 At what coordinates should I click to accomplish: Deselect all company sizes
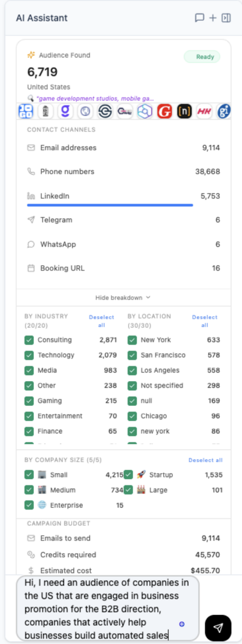[x=206, y=460]
